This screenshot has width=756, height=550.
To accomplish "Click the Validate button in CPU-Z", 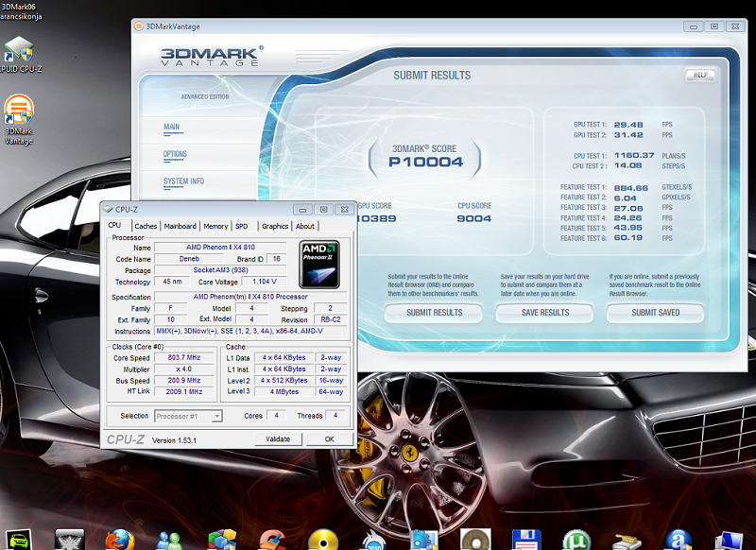I will coord(278,439).
